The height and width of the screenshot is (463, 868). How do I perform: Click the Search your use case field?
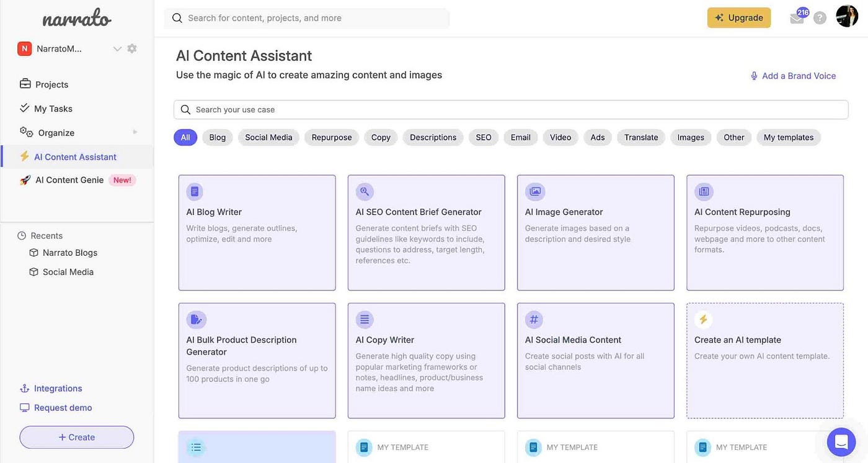(511, 109)
